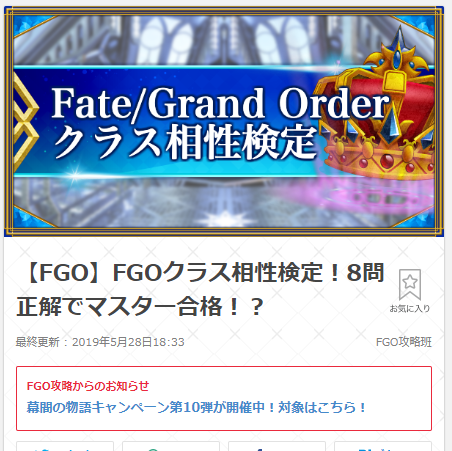Open the FGO攻略班 author link

[x=404, y=342]
